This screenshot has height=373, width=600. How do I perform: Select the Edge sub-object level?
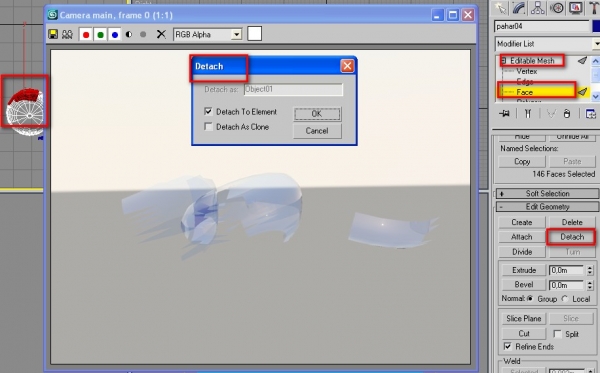(525, 81)
